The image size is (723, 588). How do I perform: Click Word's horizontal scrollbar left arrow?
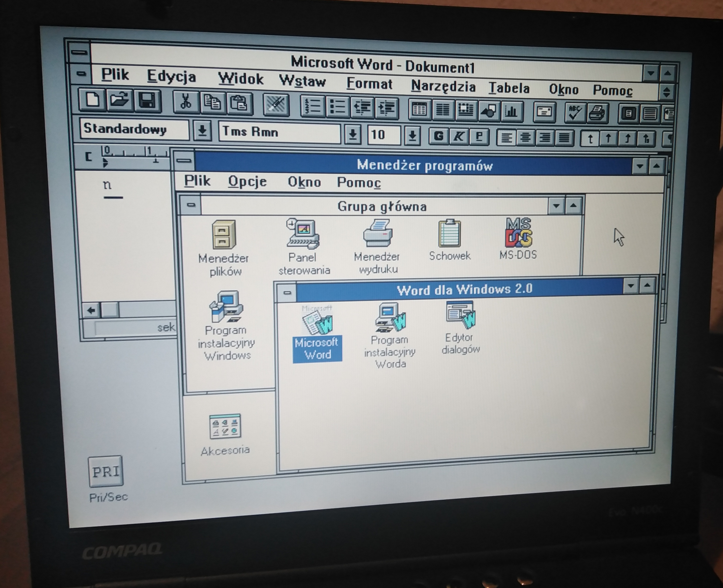click(x=91, y=310)
